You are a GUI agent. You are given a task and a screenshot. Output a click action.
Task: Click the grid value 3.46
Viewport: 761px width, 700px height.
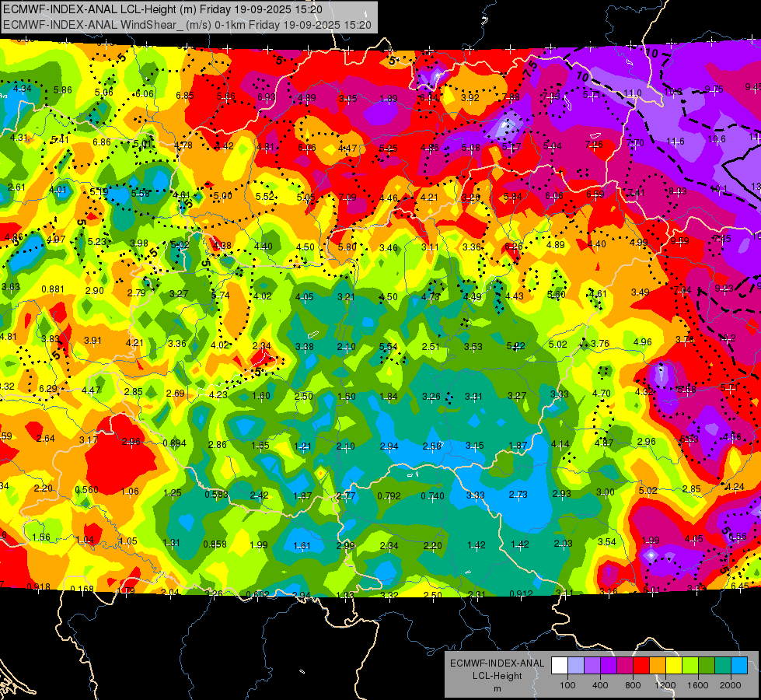pos(388,248)
